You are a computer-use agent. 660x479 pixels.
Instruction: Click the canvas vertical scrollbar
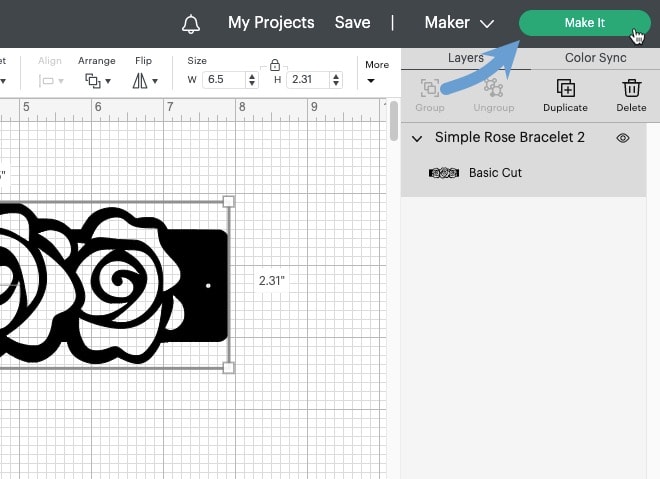(394, 121)
